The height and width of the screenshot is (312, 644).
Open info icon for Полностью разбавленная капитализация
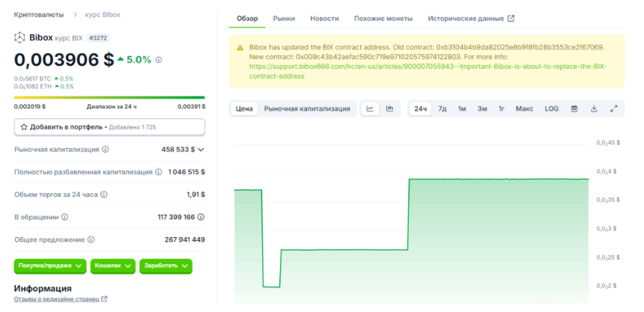click(159, 172)
